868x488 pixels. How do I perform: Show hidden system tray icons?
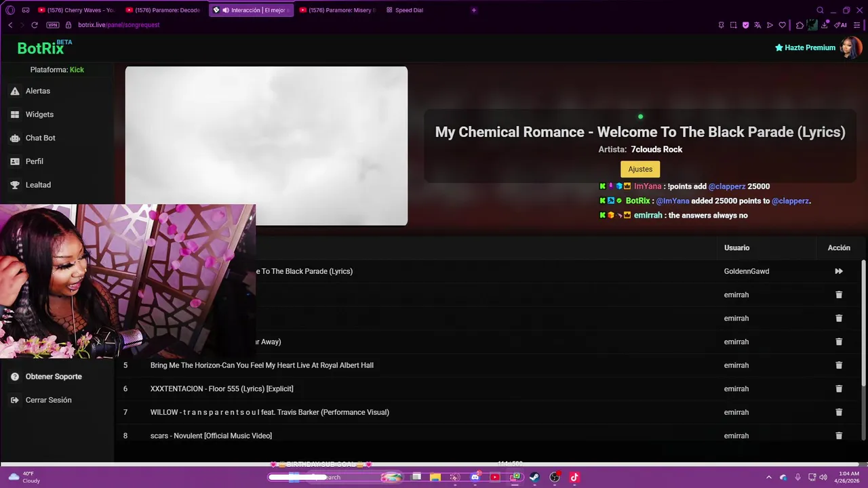coord(768,477)
